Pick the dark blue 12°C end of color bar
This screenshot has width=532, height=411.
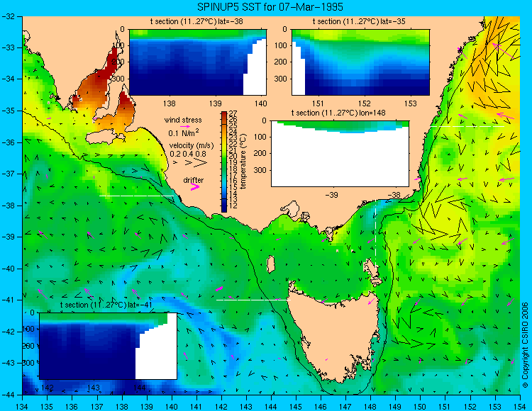(224, 209)
